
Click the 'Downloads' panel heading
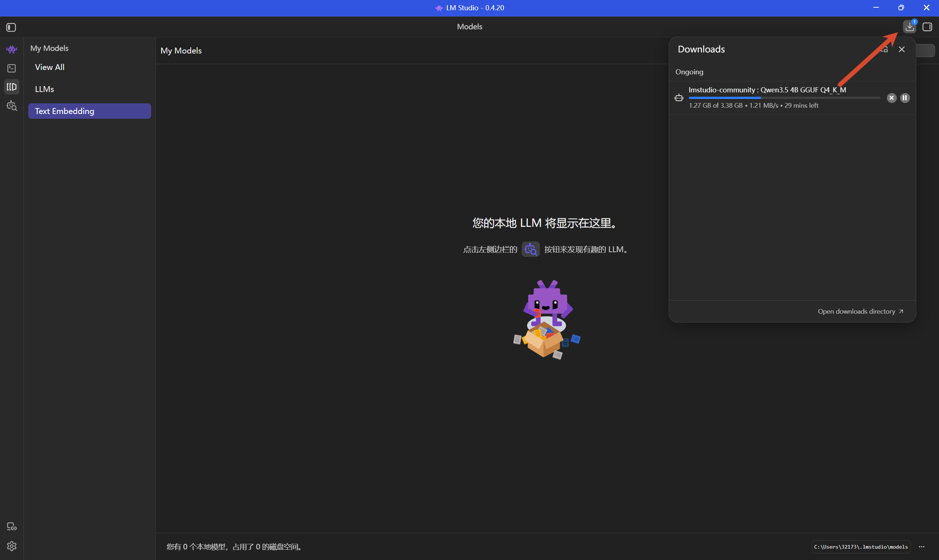(x=701, y=49)
